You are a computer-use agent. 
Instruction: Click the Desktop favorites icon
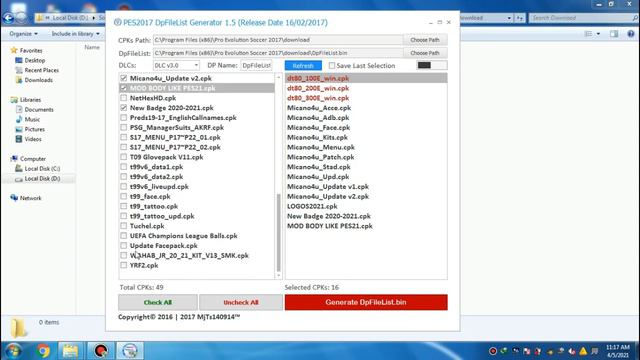[x=19, y=60]
